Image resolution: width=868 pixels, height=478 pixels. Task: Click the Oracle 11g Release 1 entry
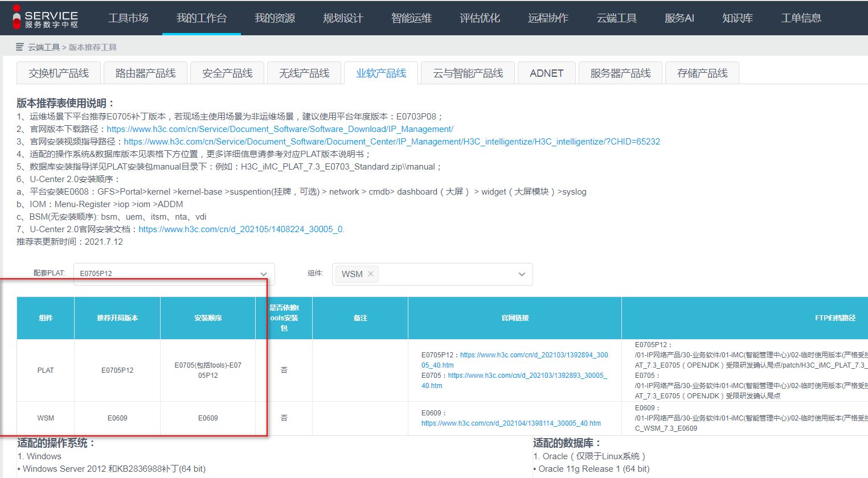tap(591, 469)
